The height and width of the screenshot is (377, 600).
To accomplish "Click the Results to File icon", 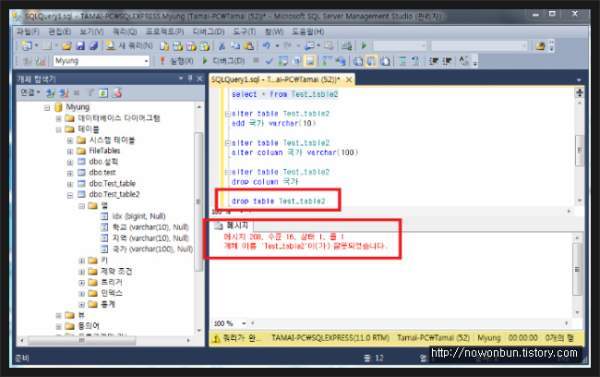I will 385,61.
